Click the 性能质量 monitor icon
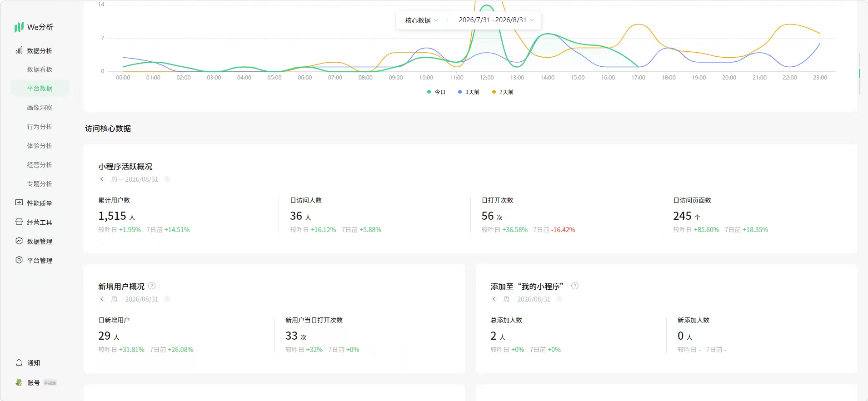 [19, 203]
